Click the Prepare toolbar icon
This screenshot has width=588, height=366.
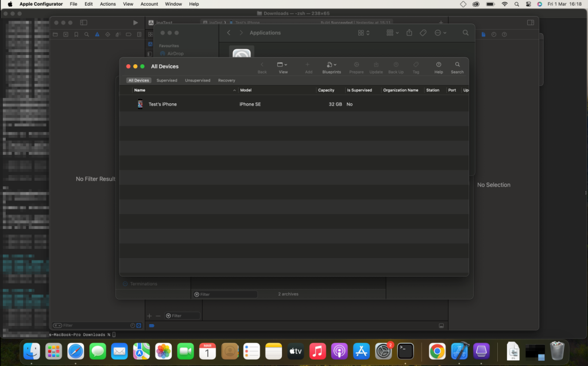356,65
